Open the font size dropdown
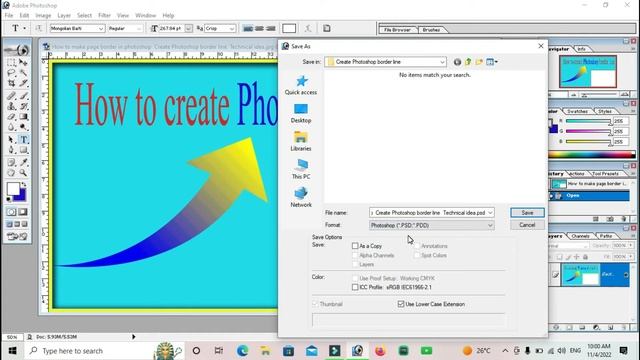Viewport: 640px width, 360px height. (188, 29)
